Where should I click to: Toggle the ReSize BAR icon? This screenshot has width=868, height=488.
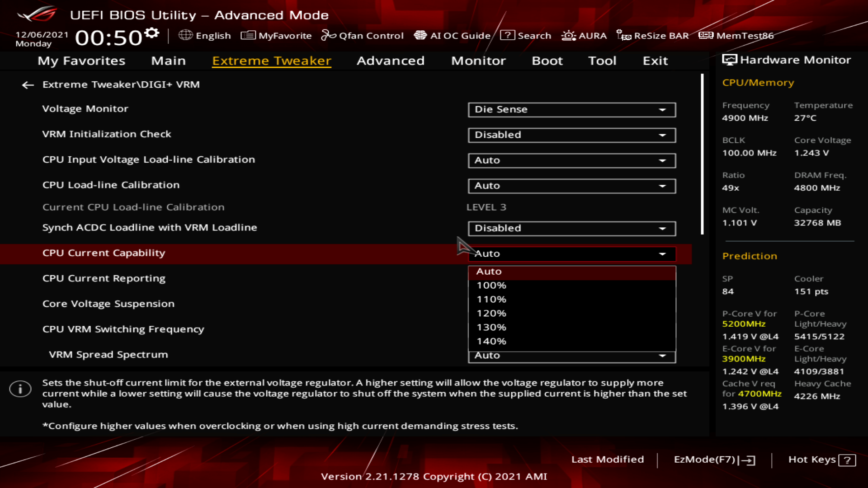pyautogui.click(x=623, y=35)
